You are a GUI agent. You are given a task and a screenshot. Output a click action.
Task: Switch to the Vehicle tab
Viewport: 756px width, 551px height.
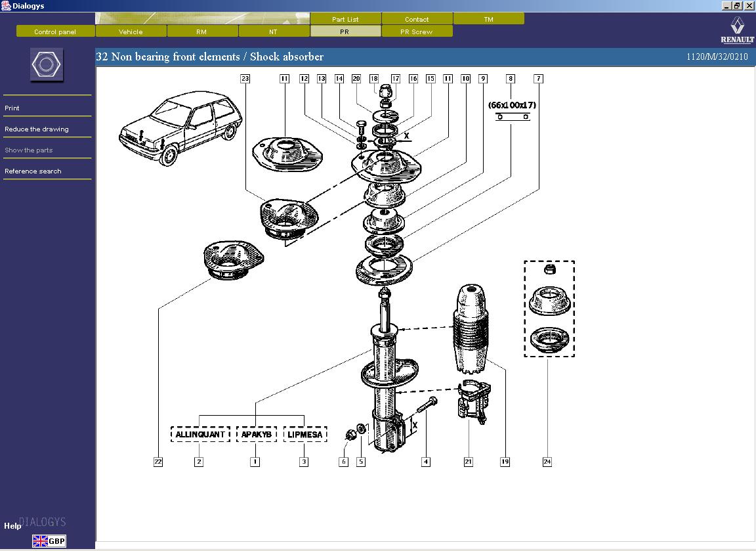coord(131,32)
